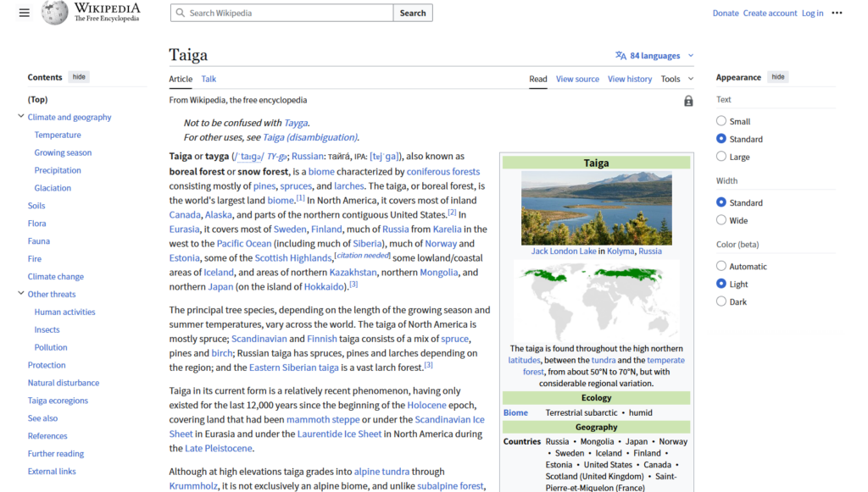
Task: Hide the Appearance panel
Action: (x=777, y=77)
